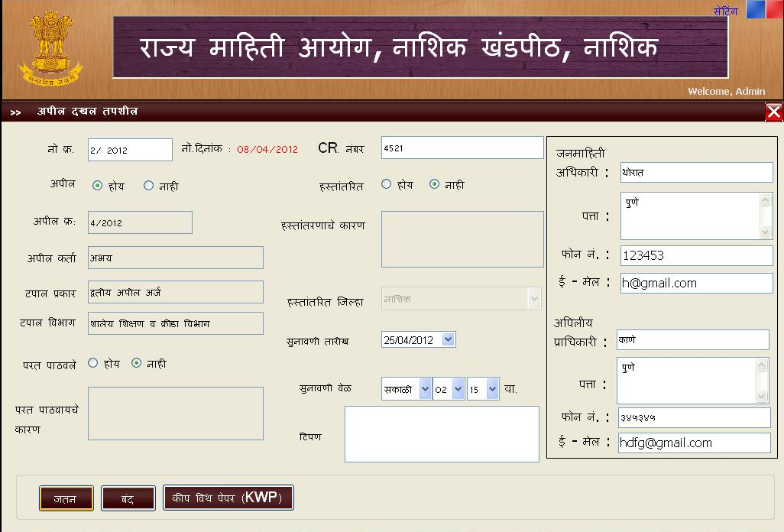Click the टिपण notes text area
Image resolution: width=784 pixels, height=532 pixels.
[442, 434]
